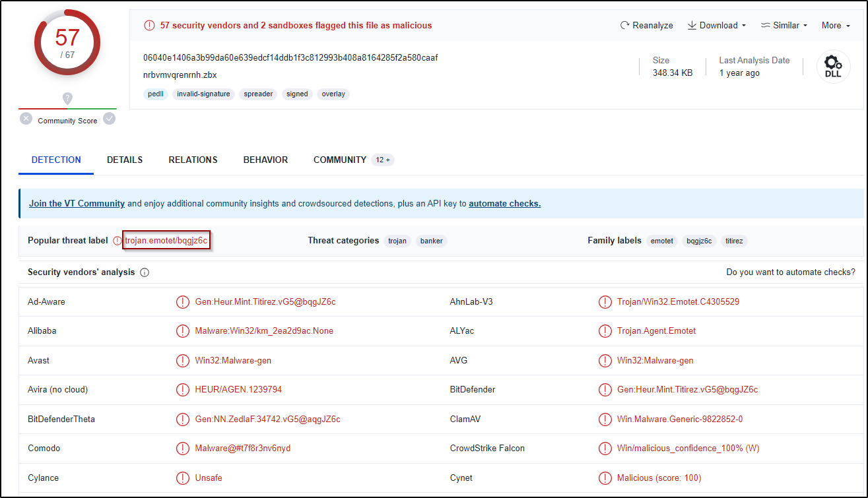The width and height of the screenshot is (868, 498).
Task: Follow the Join the VT Community link
Action: pyautogui.click(x=77, y=204)
